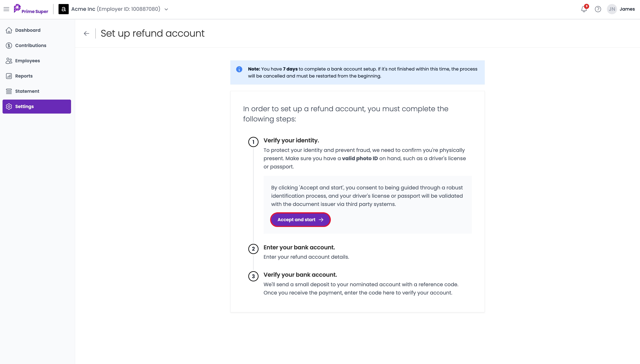Click the blue info icon in the note
The width and height of the screenshot is (640, 364).
[239, 69]
